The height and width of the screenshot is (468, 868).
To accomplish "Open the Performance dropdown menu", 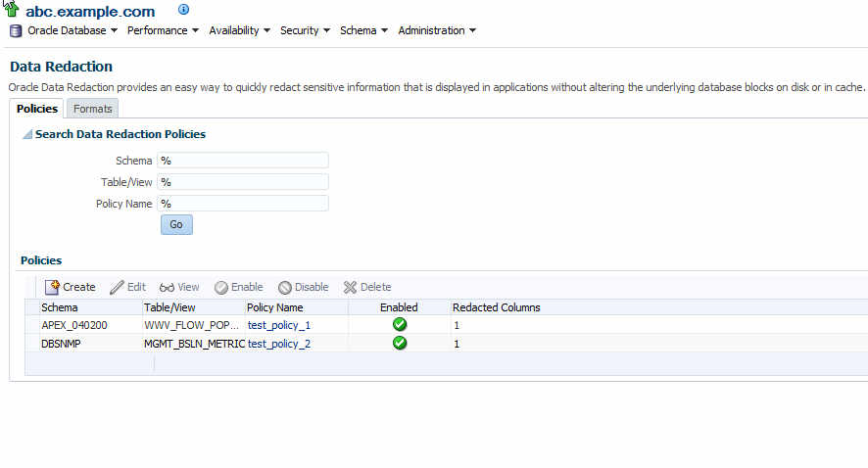I will 163,30.
